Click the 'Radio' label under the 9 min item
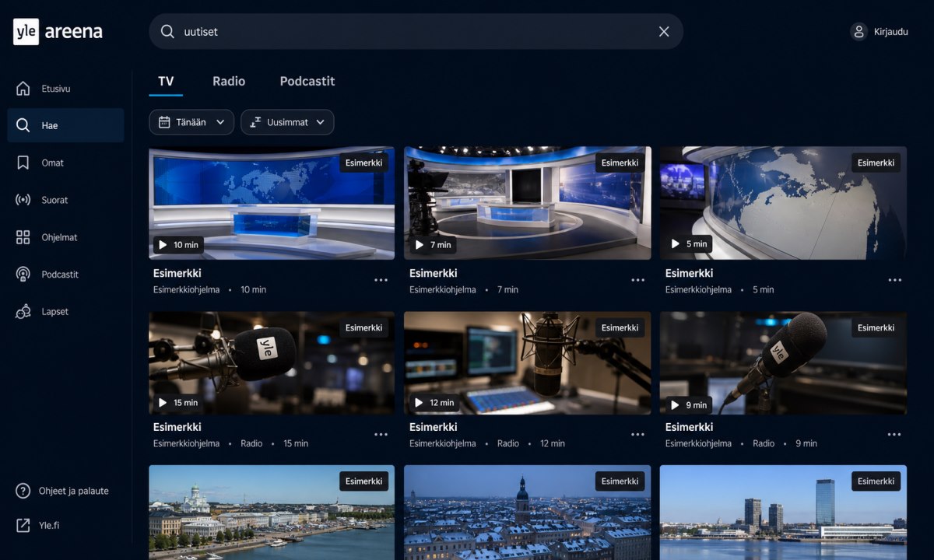 pyautogui.click(x=764, y=443)
